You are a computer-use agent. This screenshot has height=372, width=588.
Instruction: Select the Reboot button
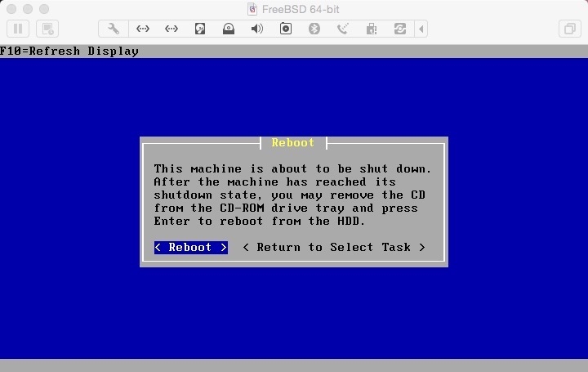point(191,248)
